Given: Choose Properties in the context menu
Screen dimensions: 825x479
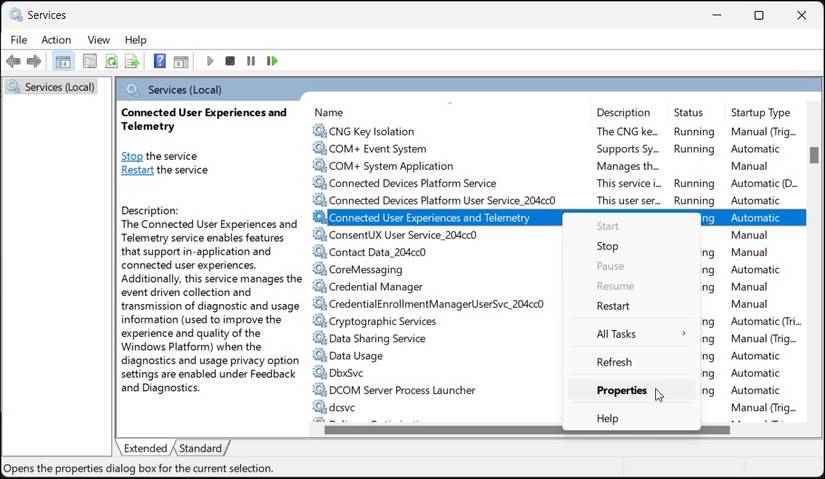Looking at the screenshot, I should tap(631, 391).
